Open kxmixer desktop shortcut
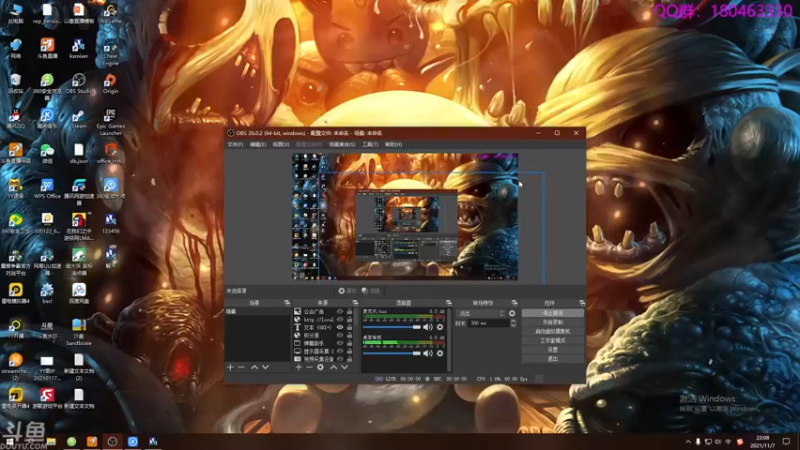Viewport: 800px width, 450px height. click(79, 48)
